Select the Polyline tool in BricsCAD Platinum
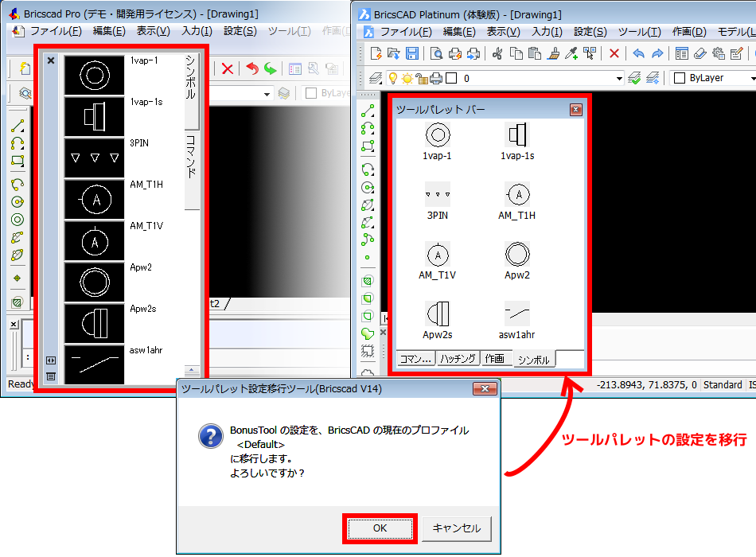This screenshot has height=557, width=756. [368, 128]
